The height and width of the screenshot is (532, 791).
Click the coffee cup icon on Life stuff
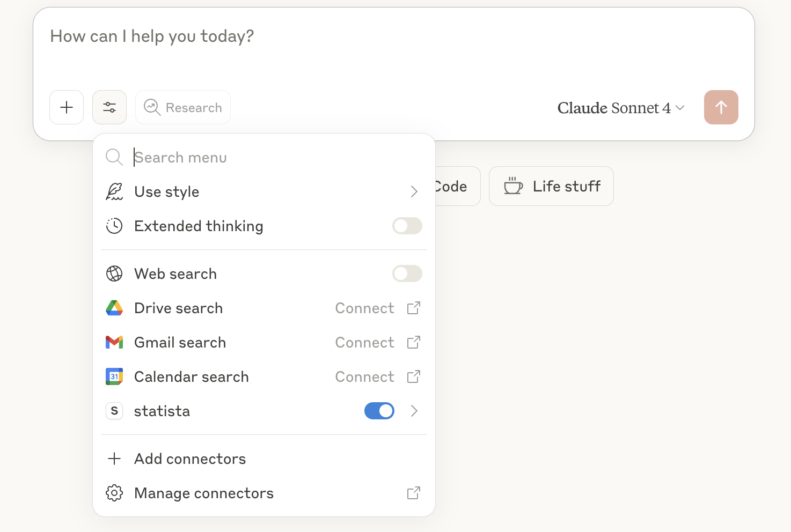[x=513, y=186]
